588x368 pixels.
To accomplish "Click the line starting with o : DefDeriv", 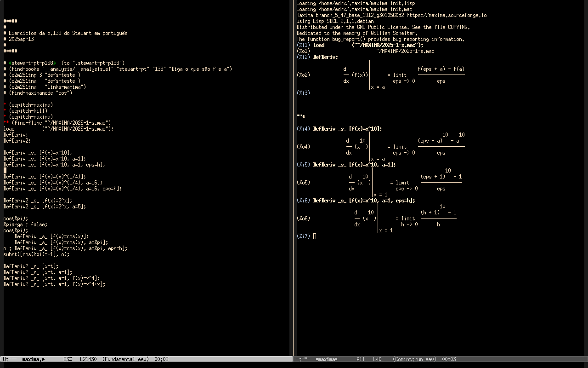I will 65,248.
